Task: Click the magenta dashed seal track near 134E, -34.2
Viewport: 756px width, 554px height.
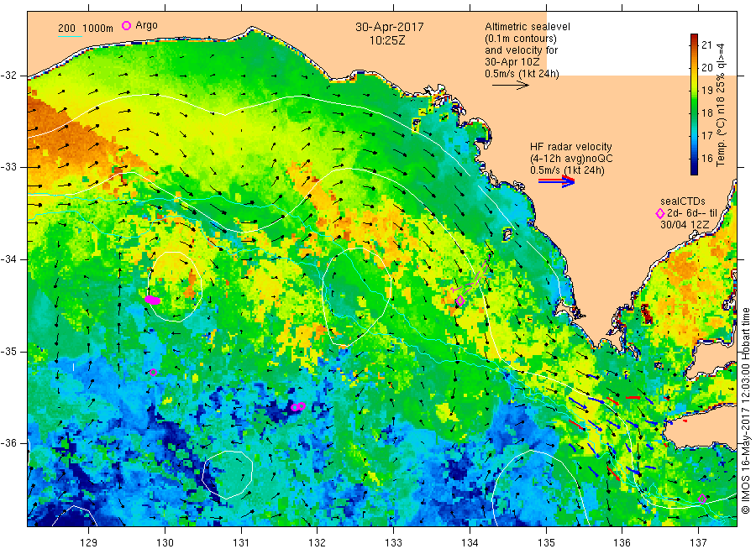Action: [x=471, y=275]
